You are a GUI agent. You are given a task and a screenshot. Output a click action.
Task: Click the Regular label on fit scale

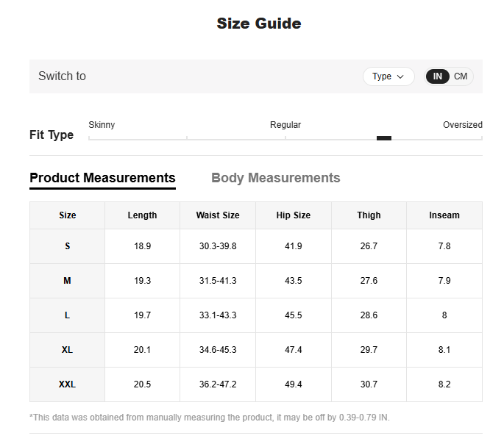pos(285,125)
